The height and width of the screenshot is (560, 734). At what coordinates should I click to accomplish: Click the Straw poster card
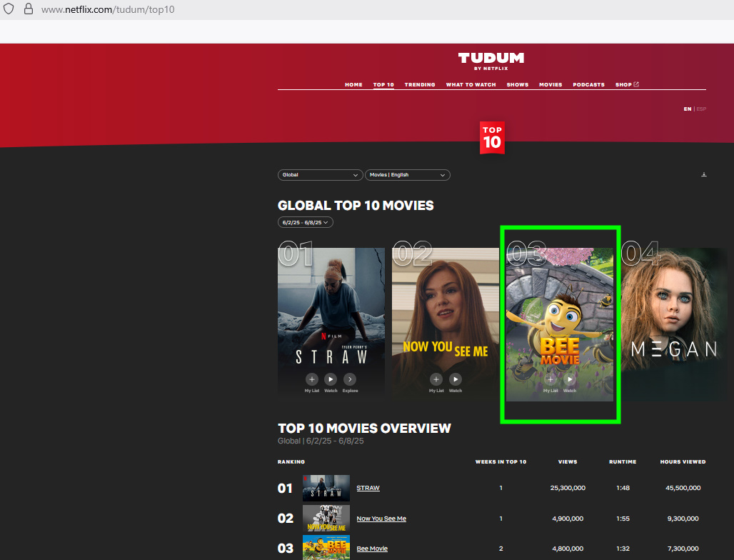coord(331,323)
